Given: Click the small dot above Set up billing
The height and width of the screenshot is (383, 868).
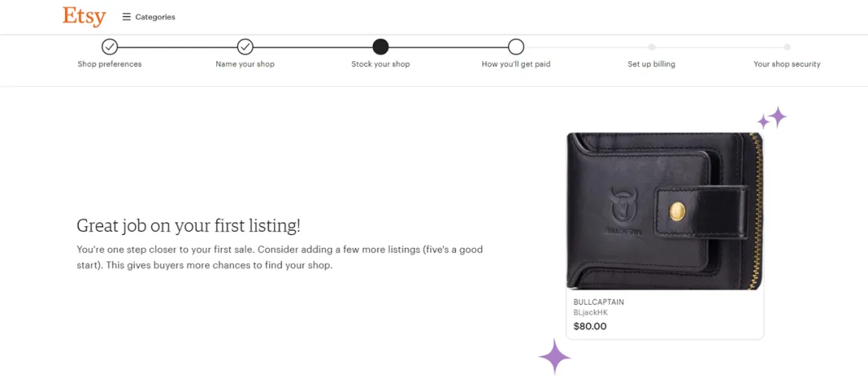Looking at the screenshot, I should (x=652, y=47).
